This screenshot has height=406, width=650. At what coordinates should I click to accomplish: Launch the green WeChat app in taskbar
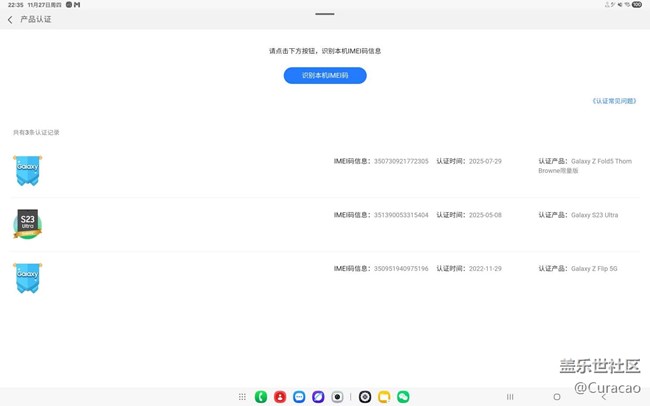(x=403, y=397)
